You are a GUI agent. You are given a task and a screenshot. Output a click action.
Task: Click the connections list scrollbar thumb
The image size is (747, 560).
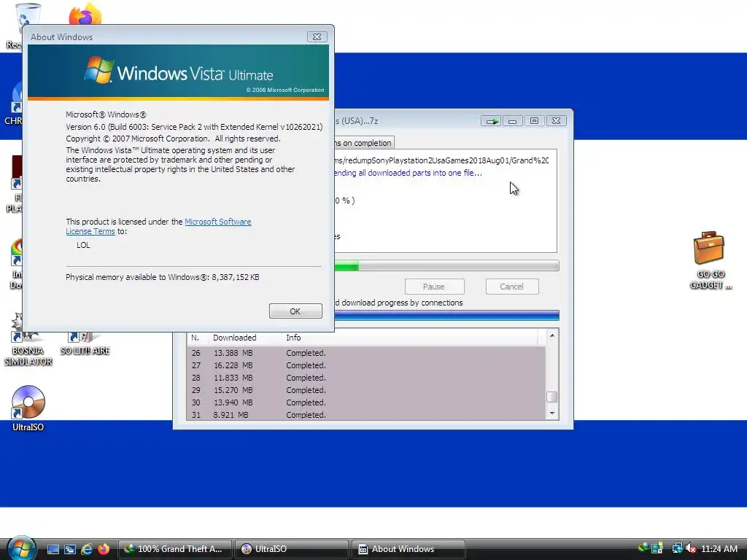point(552,397)
